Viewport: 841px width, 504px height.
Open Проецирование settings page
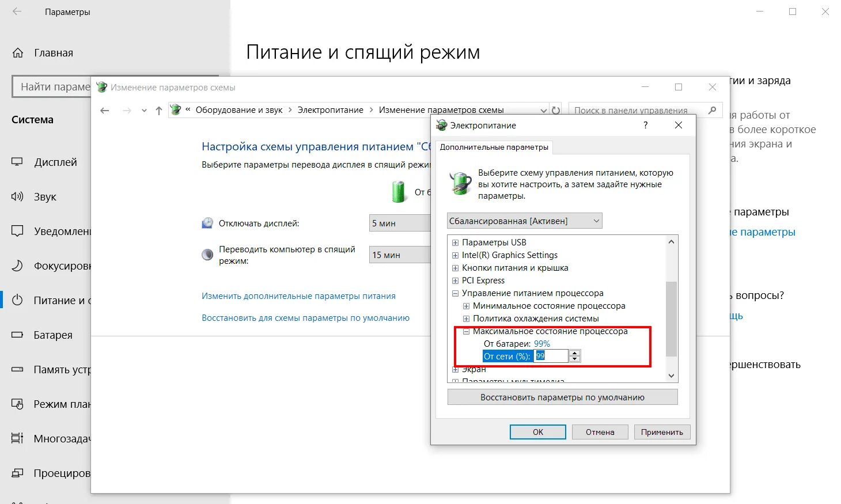click(x=51, y=473)
